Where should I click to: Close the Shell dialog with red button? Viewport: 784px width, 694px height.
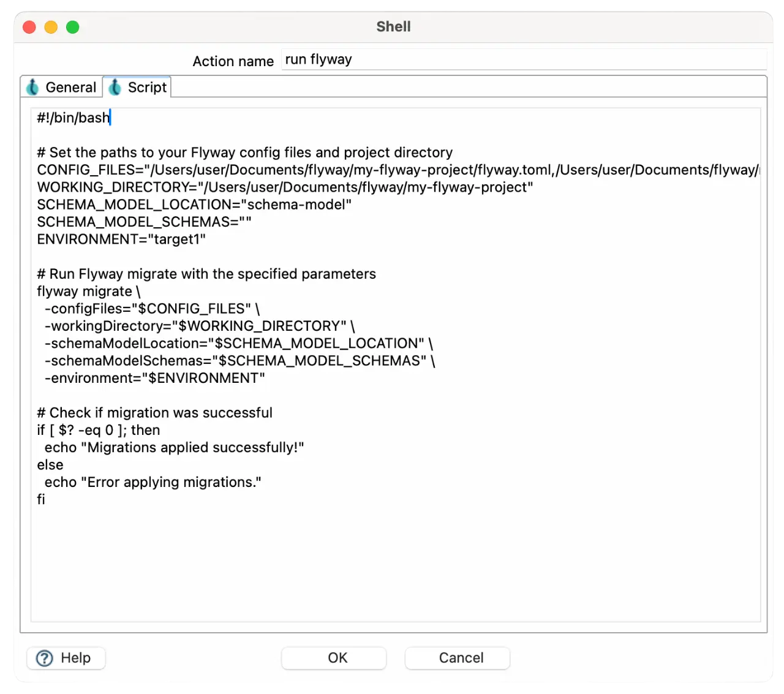click(x=29, y=27)
